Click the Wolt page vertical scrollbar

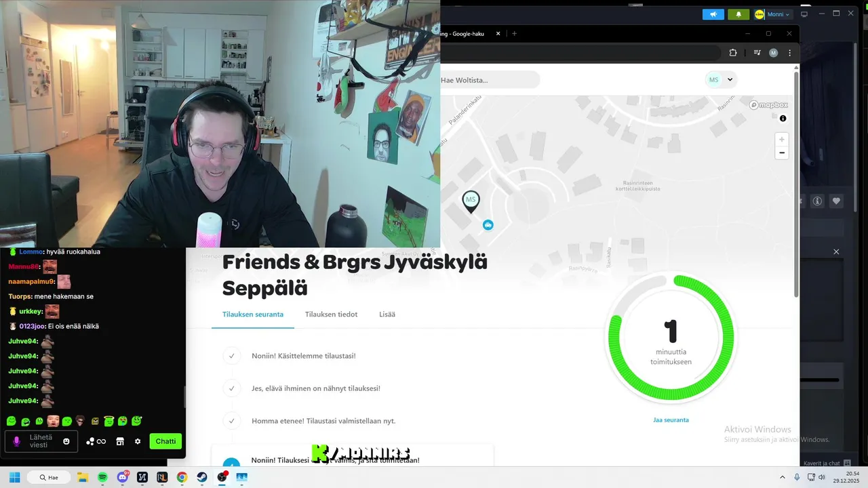click(x=796, y=183)
